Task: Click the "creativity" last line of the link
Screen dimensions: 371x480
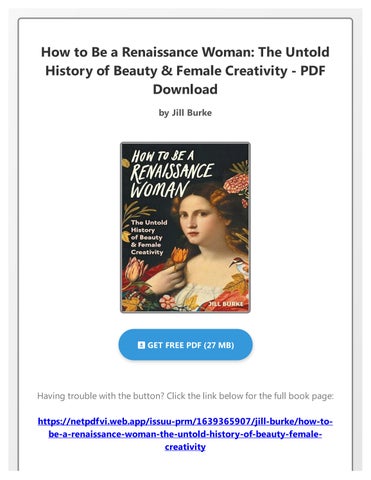Action: pyautogui.click(x=185, y=447)
